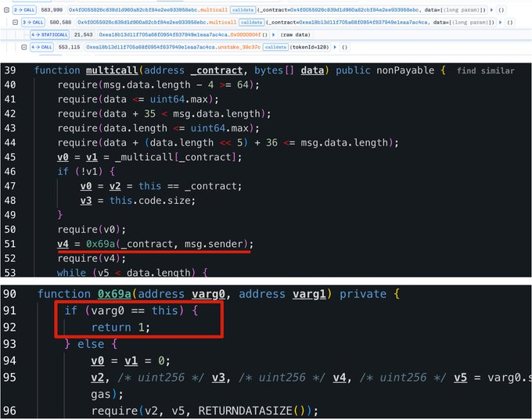Open address 0xea18b1... on unstake row
Screen dimensions: 532x419
[151, 47]
